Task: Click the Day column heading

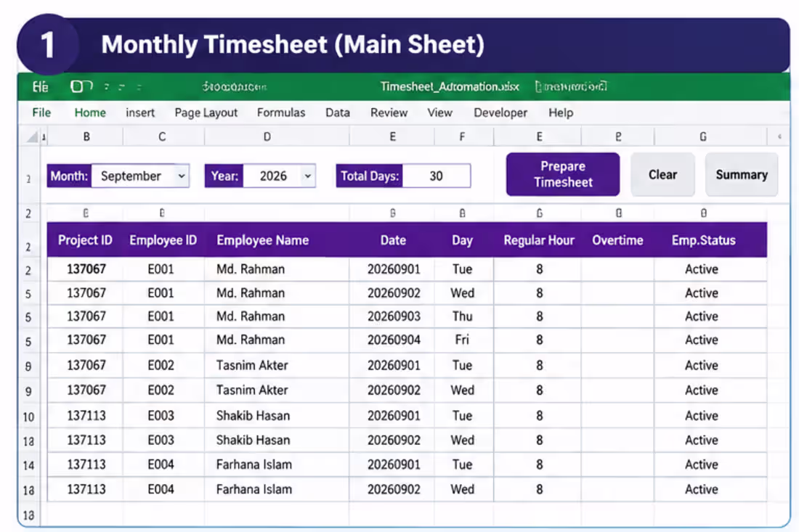Action: tap(462, 240)
